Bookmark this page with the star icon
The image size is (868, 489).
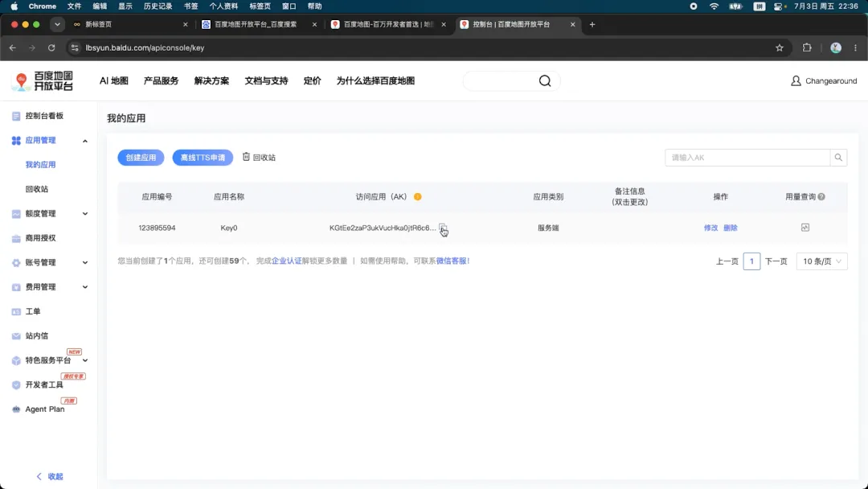(x=780, y=47)
